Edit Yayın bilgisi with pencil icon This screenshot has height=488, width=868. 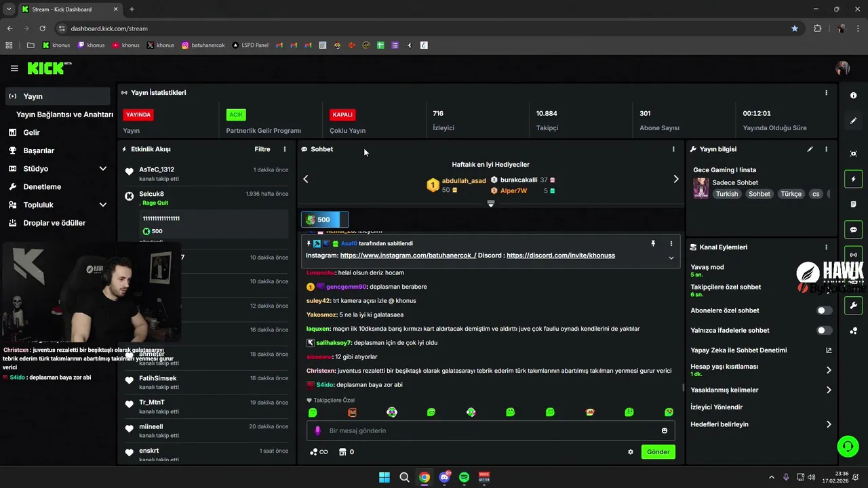(810, 149)
